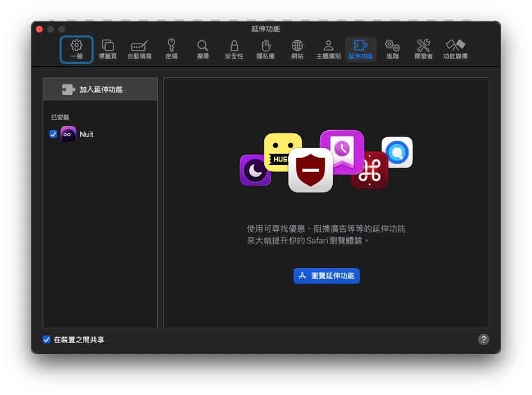This screenshot has width=532, height=395.
Task: Select the 密碼 (Passwords) key icon
Action: tap(171, 49)
